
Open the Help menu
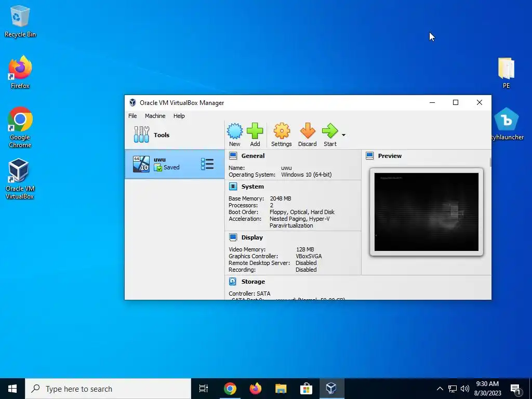[x=179, y=116]
